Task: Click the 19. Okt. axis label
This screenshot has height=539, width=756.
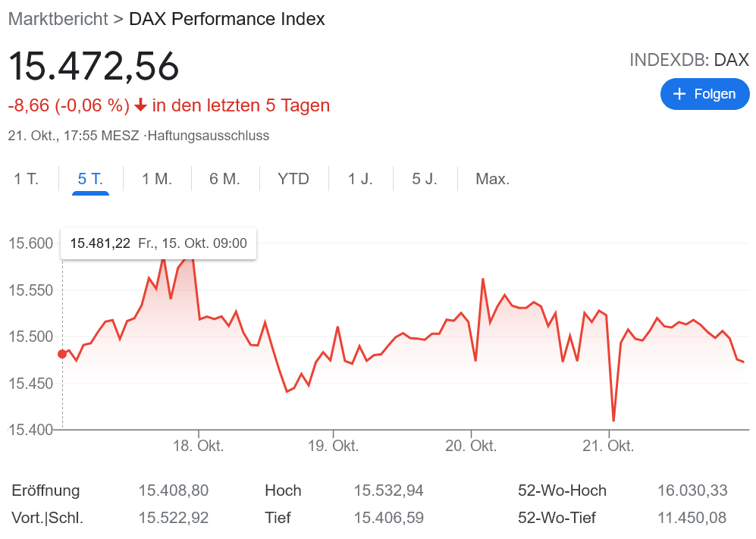Action: pyautogui.click(x=334, y=446)
